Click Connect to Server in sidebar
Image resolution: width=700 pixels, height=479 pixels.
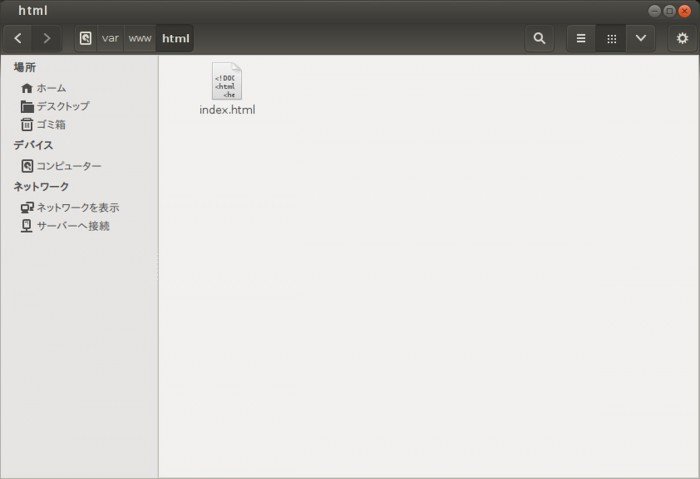click(72, 226)
